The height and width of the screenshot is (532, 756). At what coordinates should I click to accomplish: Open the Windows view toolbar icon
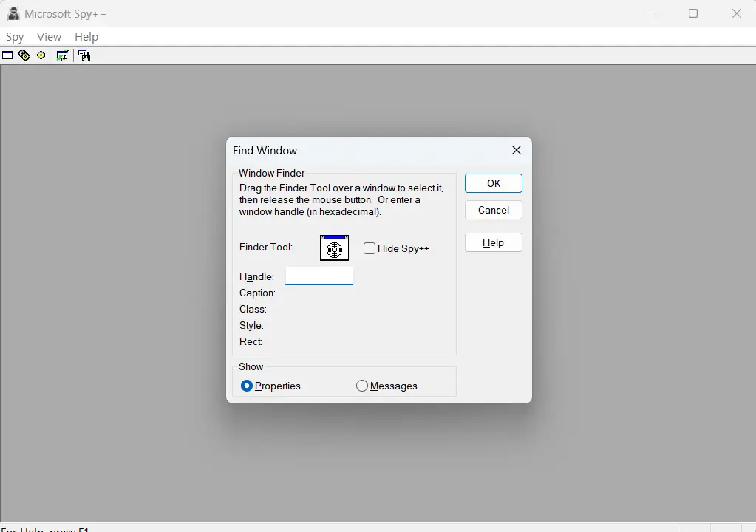tap(7, 55)
